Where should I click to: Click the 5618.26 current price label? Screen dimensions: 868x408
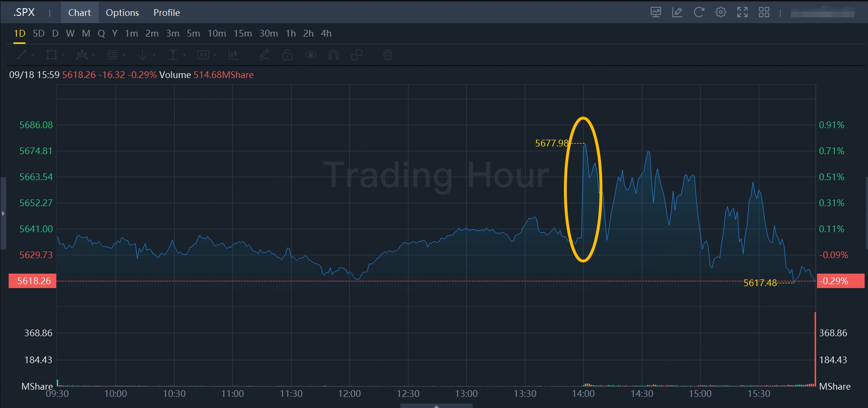click(33, 281)
